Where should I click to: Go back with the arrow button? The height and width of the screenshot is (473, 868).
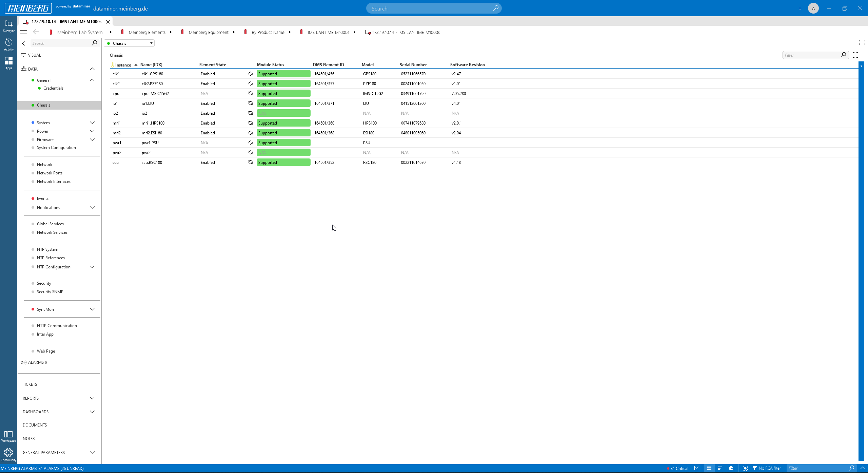[36, 32]
